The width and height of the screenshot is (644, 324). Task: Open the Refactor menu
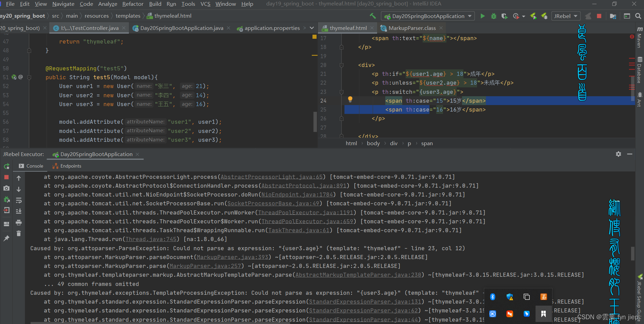pyautogui.click(x=133, y=4)
